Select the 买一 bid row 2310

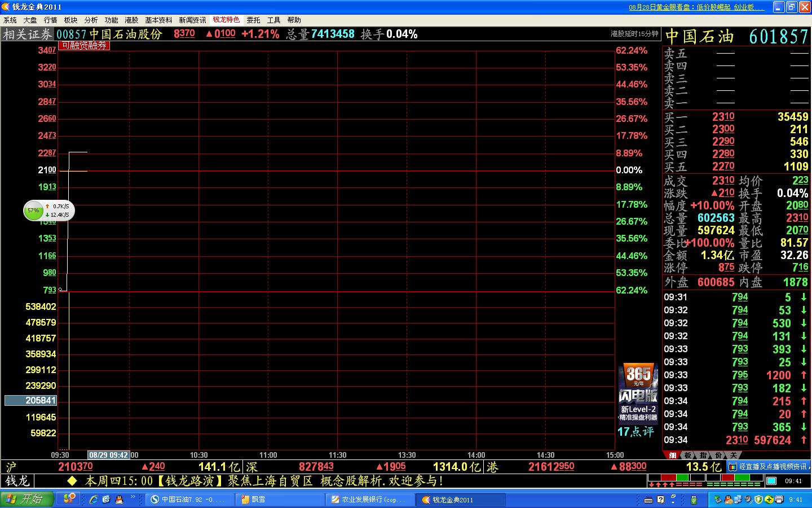coord(736,117)
